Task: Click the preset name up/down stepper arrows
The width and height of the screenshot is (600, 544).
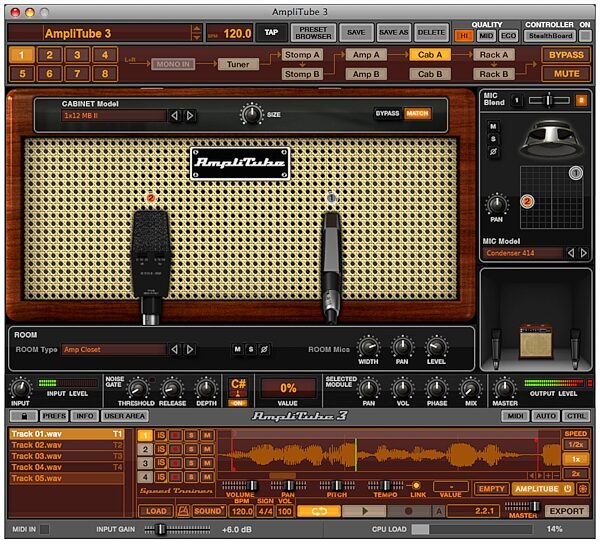Action: point(196,33)
